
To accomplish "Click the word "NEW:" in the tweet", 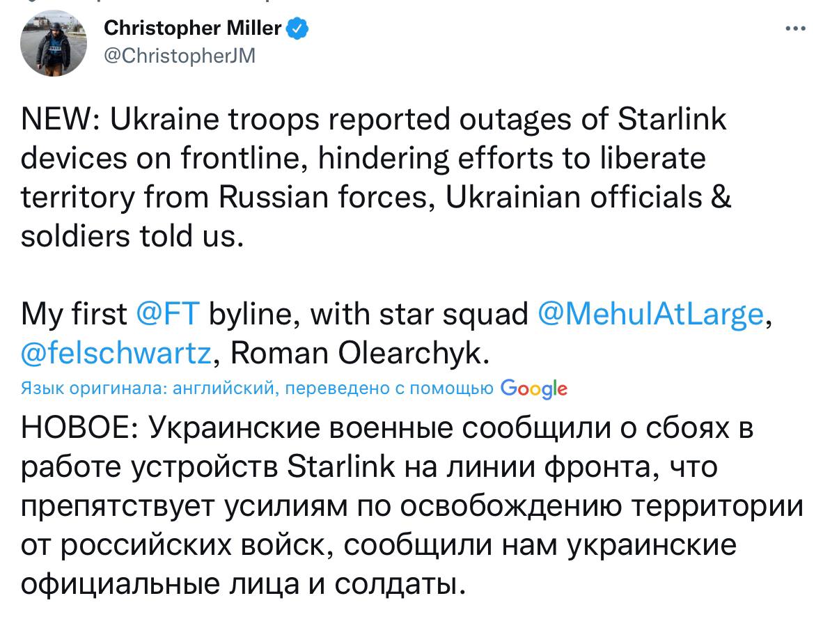I will (x=61, y=120).
